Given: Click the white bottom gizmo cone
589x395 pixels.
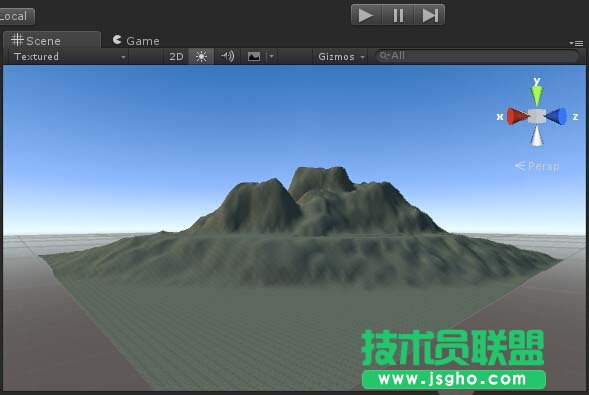Looking at the screenshot, I should point(537,136).
